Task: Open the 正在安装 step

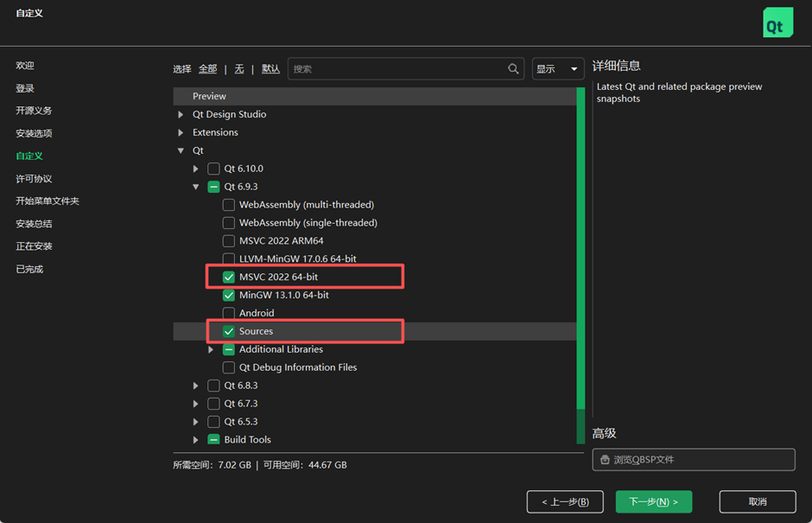Action: (x=34, y=246)
